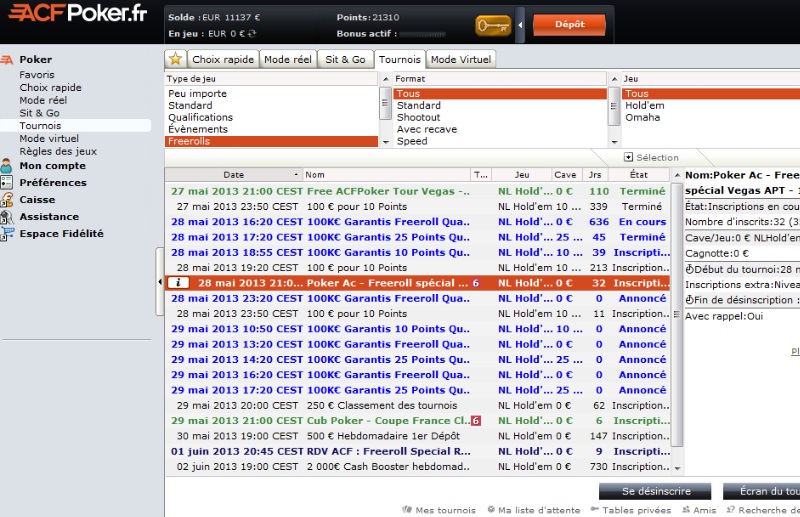Screen dimensions: 800x517
Task: Open the Tables privées link
Action: click(636, 510)
